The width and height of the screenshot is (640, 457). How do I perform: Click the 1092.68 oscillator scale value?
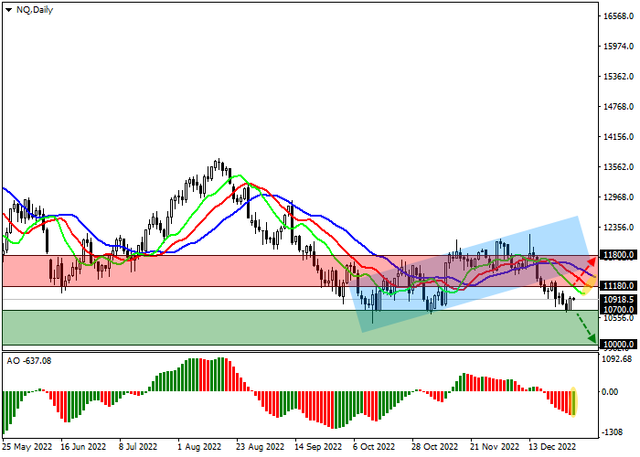[x=617, y=359]
